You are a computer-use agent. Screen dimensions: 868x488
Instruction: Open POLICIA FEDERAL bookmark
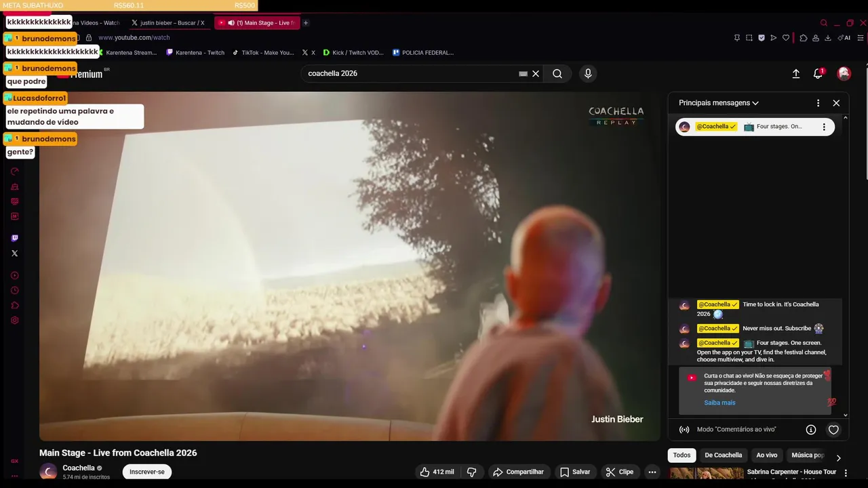423,52
